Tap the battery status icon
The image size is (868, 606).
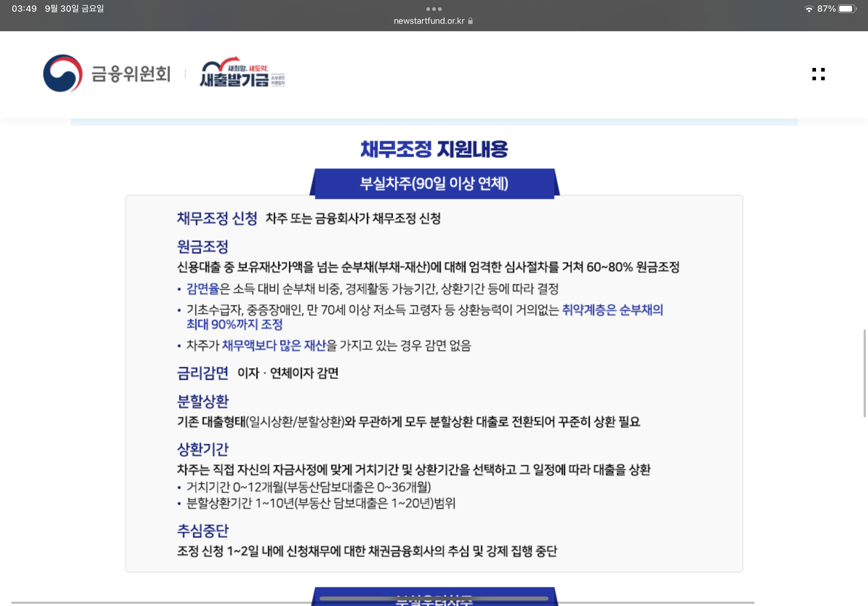click(x=847, y=9)
